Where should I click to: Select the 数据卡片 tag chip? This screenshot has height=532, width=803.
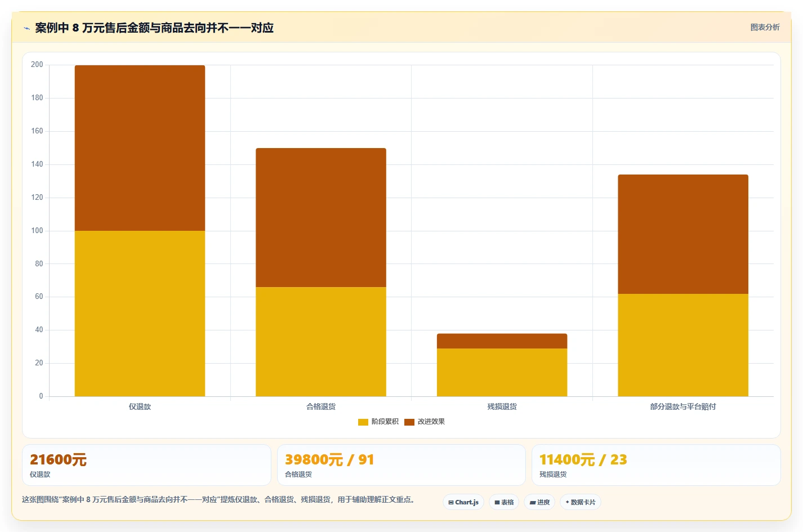pos(581,502)
